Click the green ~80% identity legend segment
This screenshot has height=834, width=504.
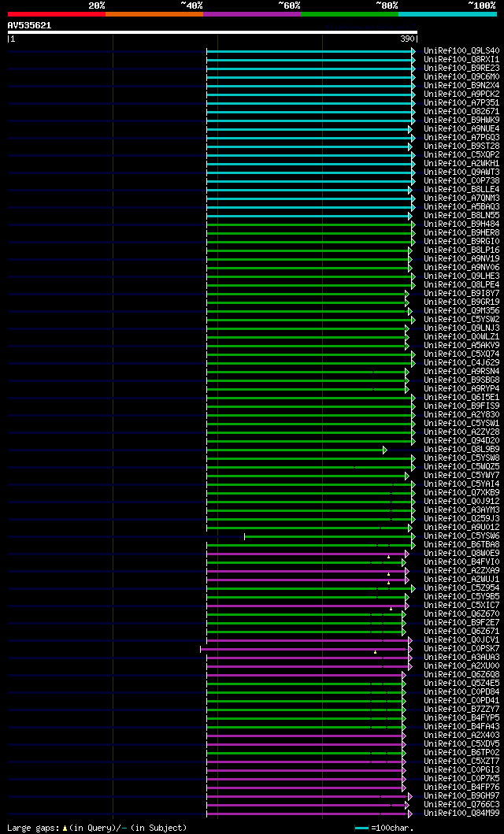(x=350, y=14)
